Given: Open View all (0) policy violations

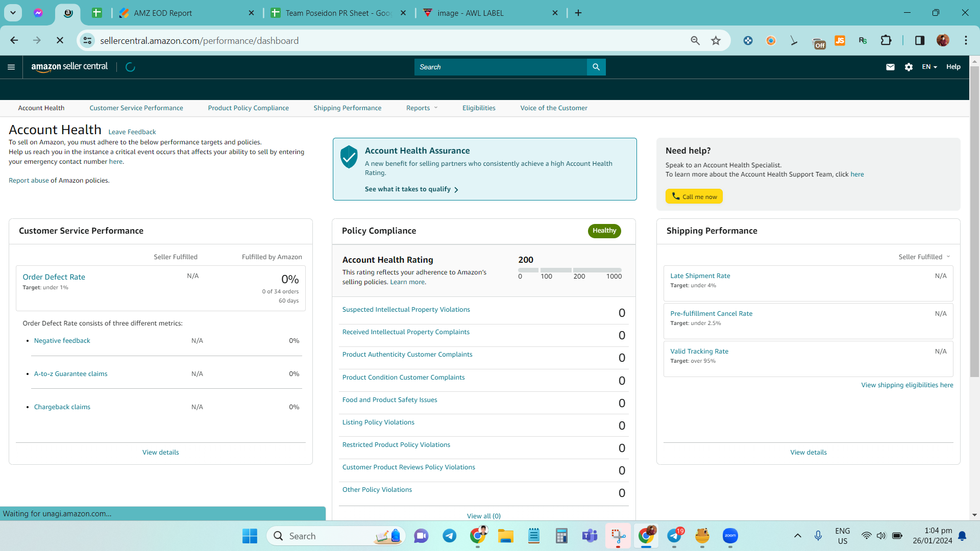Looking at the screenshot, I should (x=484, y=516).
